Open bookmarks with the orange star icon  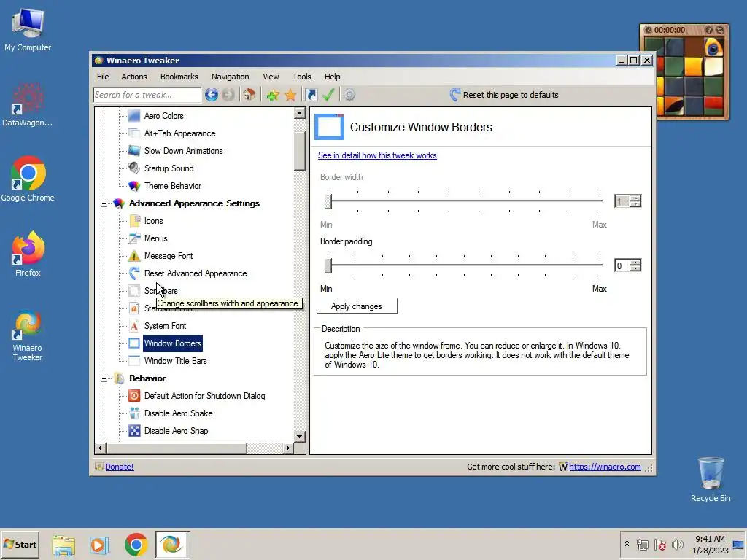pos(290,95)
